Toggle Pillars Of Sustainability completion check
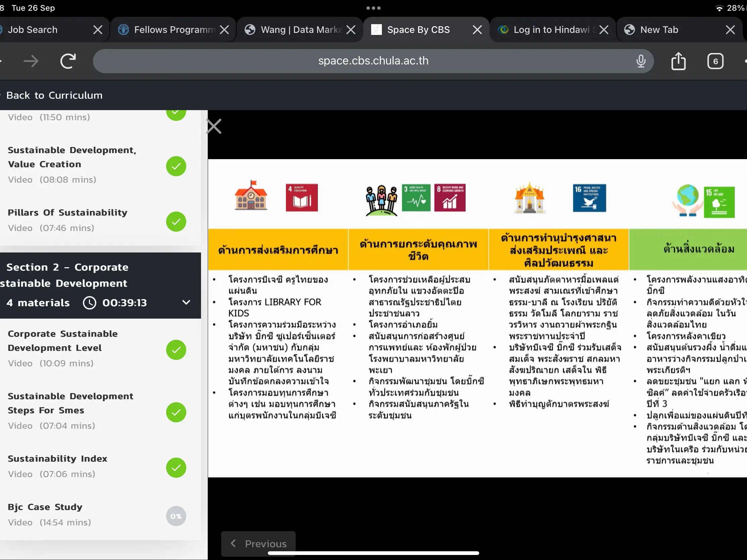 click(176, 222)
